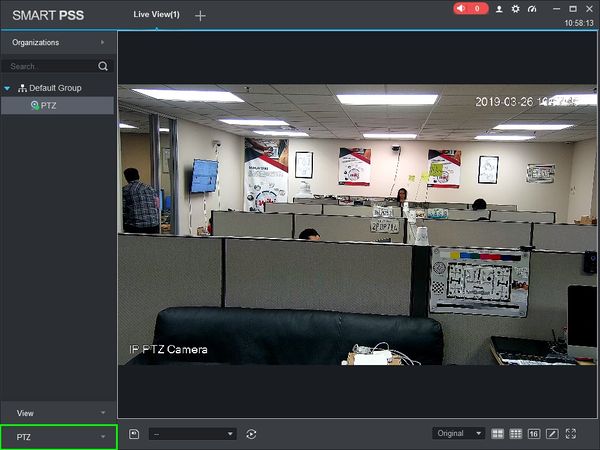The height and width of the screenshot is (450, 600).
Task: Add a new tab with plus icon
Action: pyautogui.click(x=200, y=16)
